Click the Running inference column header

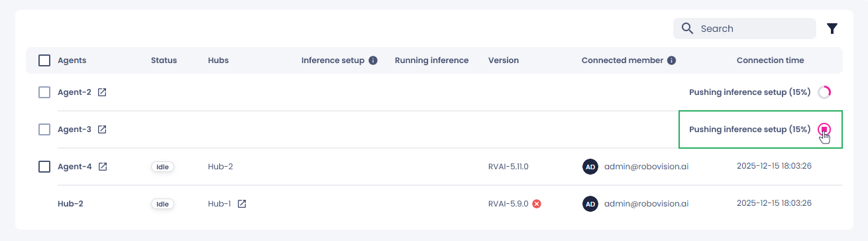coord(431,60)
